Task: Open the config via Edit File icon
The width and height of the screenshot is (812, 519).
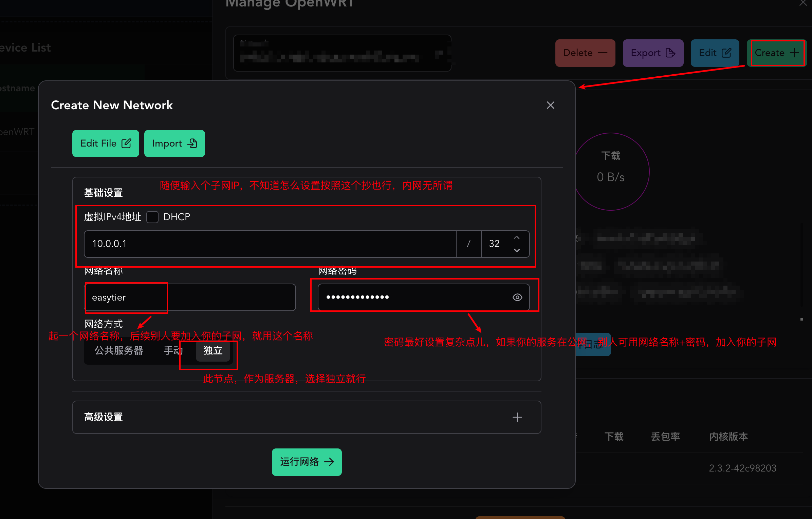Action: pyautogui.click(x=127, y=143)
